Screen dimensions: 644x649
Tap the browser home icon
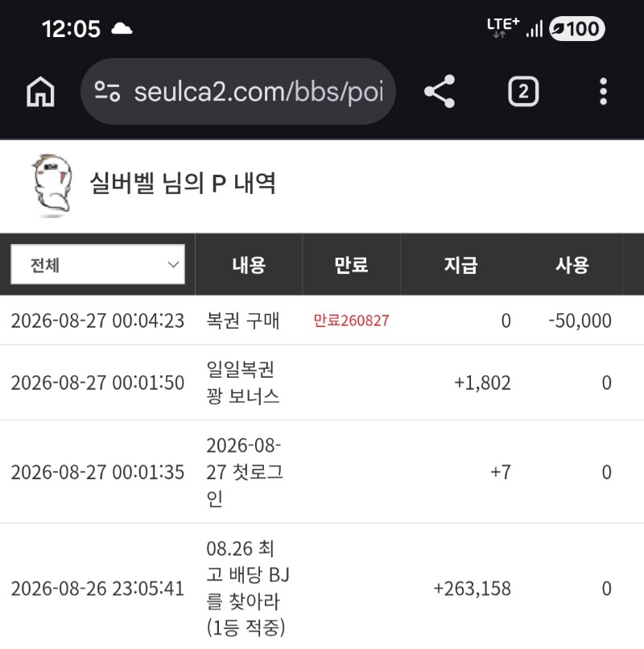pyautogui.click(x=40, y=92)
